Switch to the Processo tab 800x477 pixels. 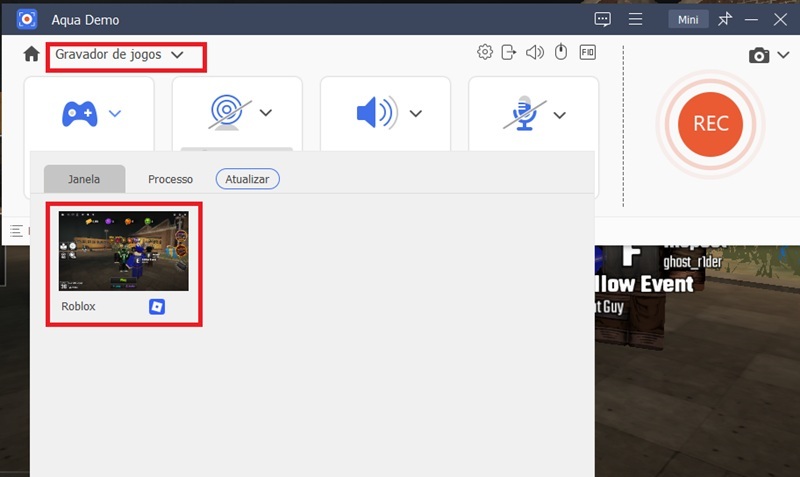point(170,179)
